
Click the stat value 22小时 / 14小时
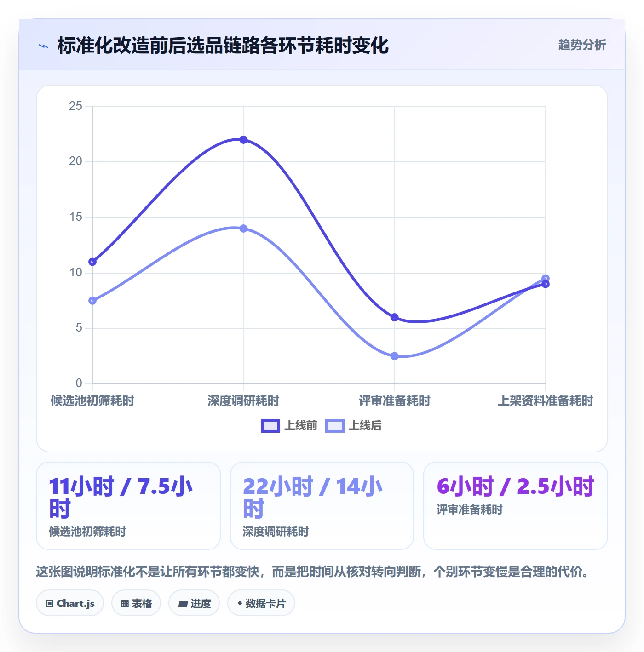[x=313, y=498]
